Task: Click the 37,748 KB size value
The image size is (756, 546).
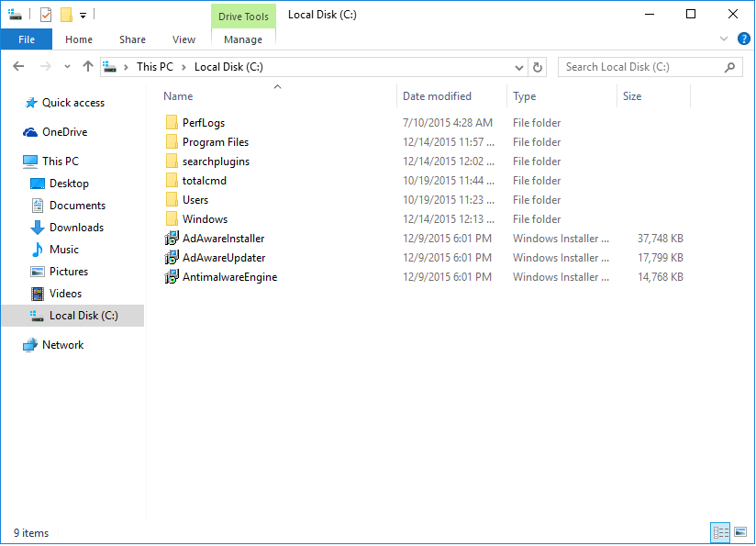Action: click(660, 239)
